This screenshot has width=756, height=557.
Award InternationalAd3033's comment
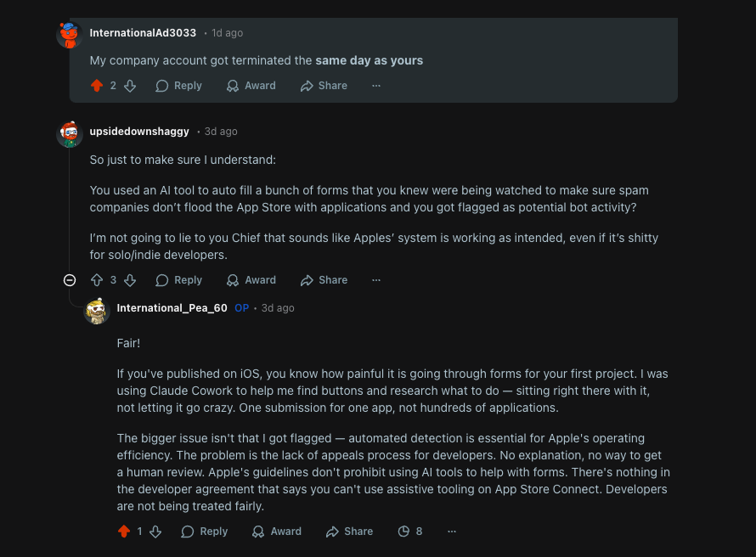click(x=251, y=85)
